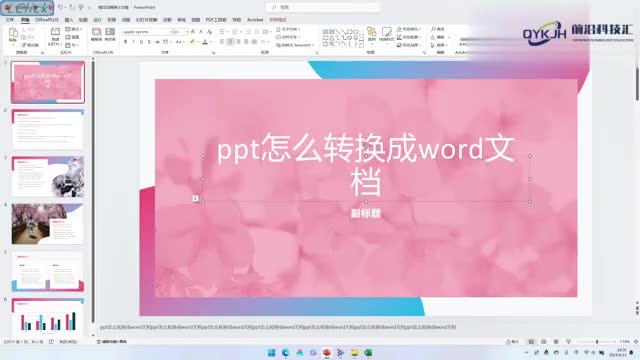The height and width of the screenshot is (360, 640).
Task: Increase font size with large A icon
Action: coord(193,31)
